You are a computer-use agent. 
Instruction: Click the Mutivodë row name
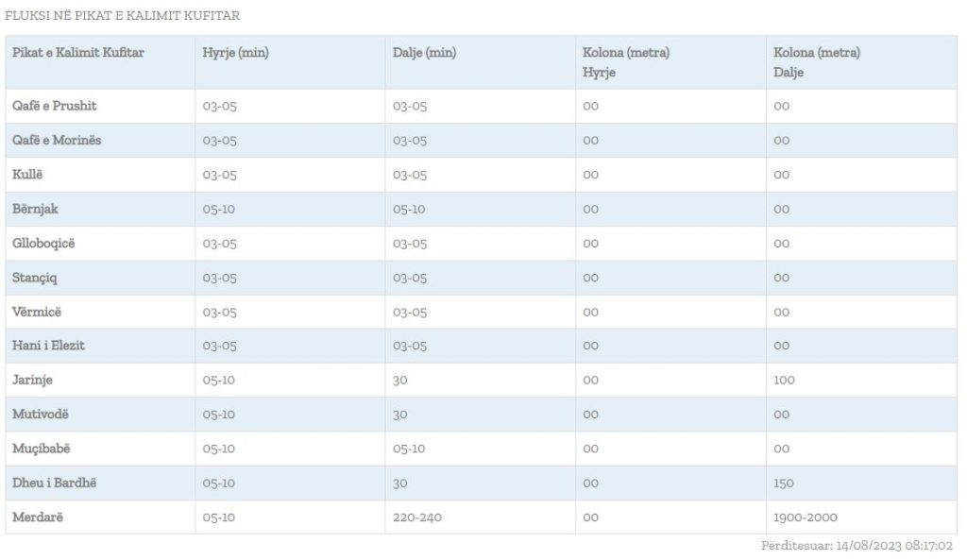[x=40, y=414]
